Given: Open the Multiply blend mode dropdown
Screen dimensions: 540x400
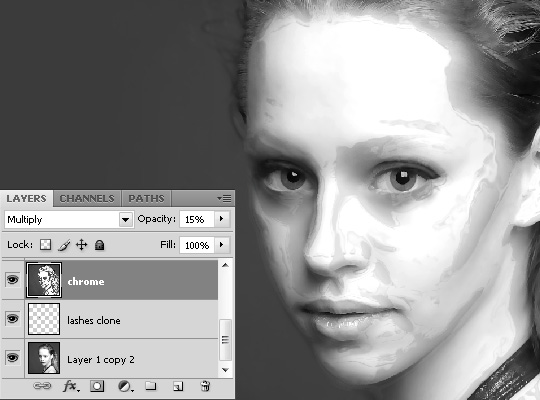Looking at the screenshot, I should pos(69,219).
